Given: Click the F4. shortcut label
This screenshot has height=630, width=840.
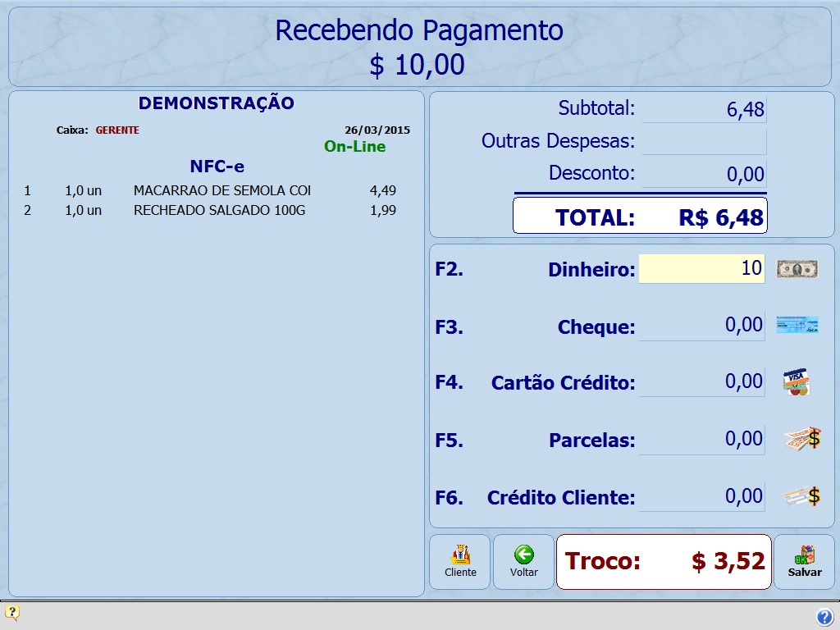Looking at the screenshot, I should (x=449, y=382).
